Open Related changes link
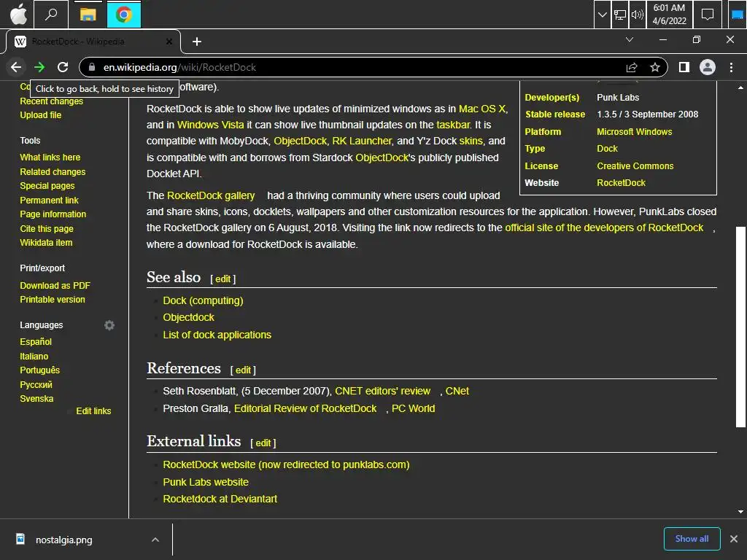 pos(53,172)
